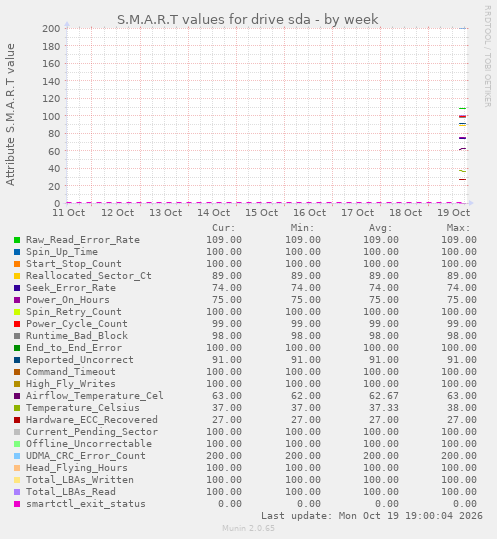Click the Avg: column header
497x539 pixels.
point(380,228)
